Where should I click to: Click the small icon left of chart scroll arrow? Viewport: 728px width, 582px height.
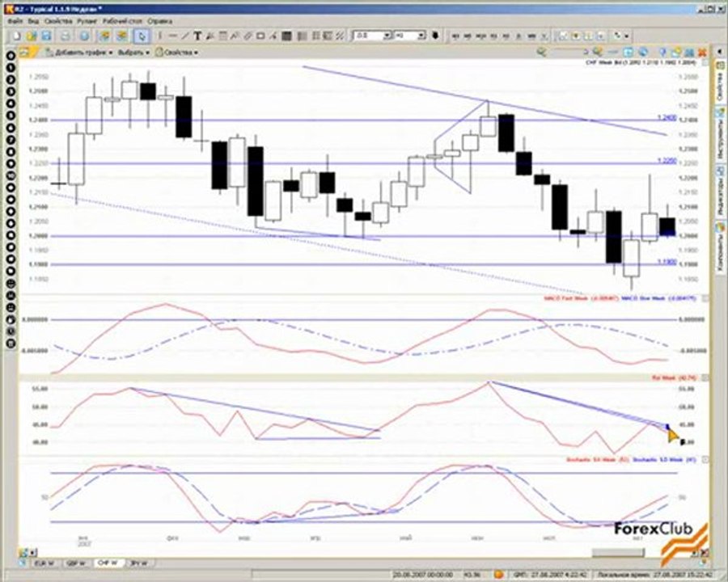(x=22, y=553)
